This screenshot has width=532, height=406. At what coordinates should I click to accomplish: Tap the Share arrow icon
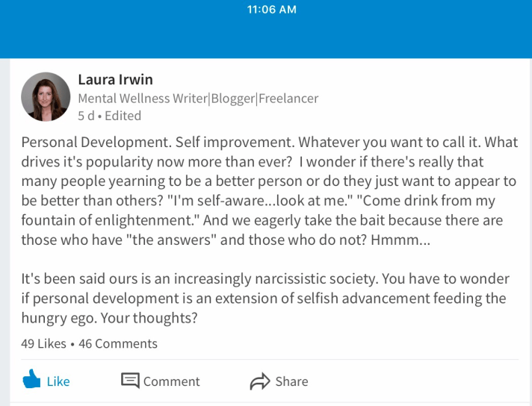point(259,381)
